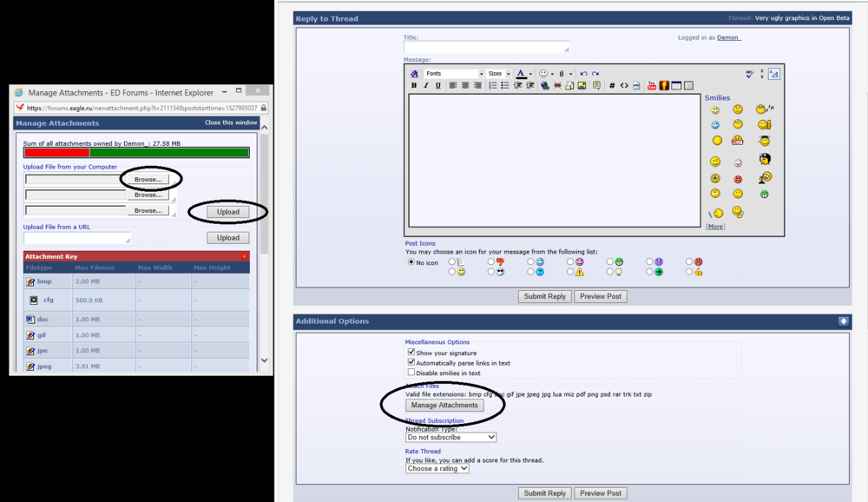
Task: Increase indent in message editor
Action: pos(529,85)
